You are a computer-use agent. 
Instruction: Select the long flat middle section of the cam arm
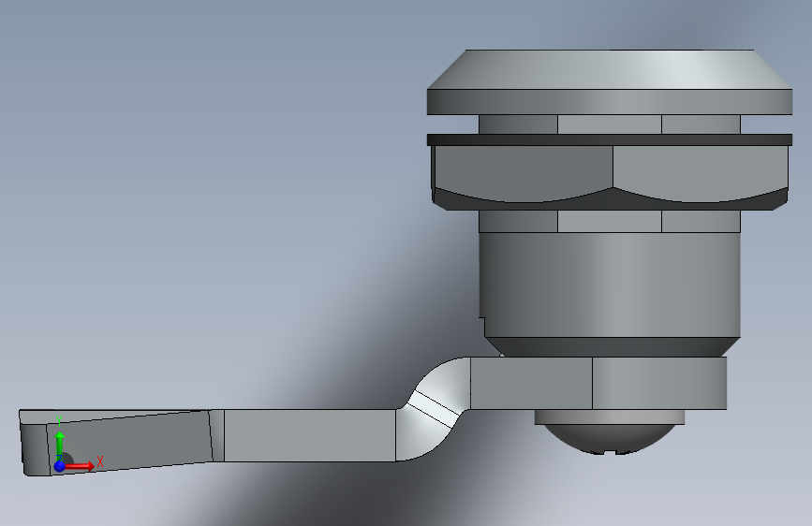tap(310, 435)
